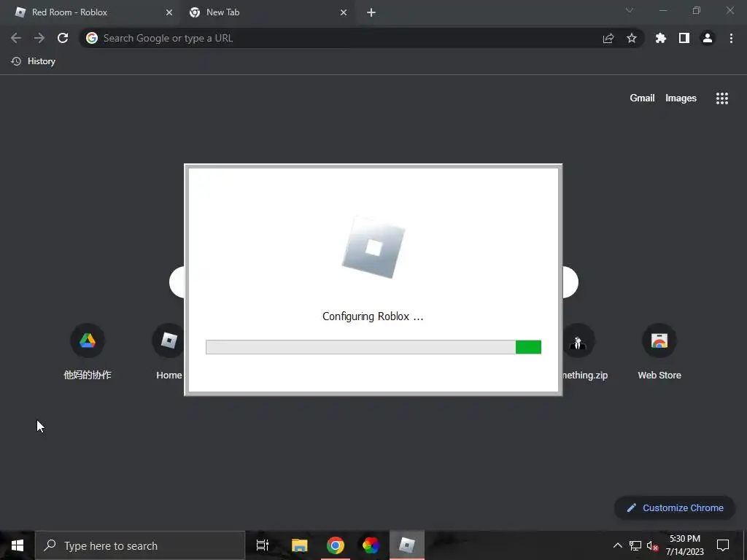Close the Red Room - Roblox tab
This screenshot has width=747, height=560.
(x=169, y=13)
